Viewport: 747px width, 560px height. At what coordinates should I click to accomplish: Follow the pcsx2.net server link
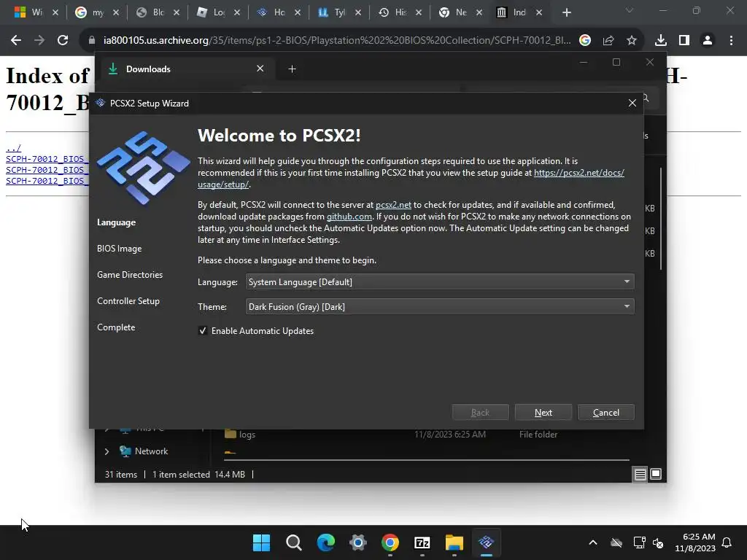pos(393,205)
